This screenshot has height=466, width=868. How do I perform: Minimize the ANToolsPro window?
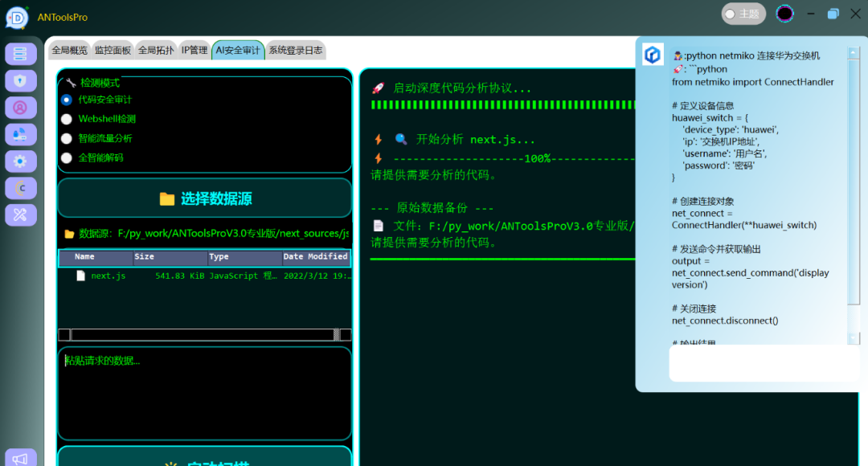pyautogui.click(x=810, y=14)
